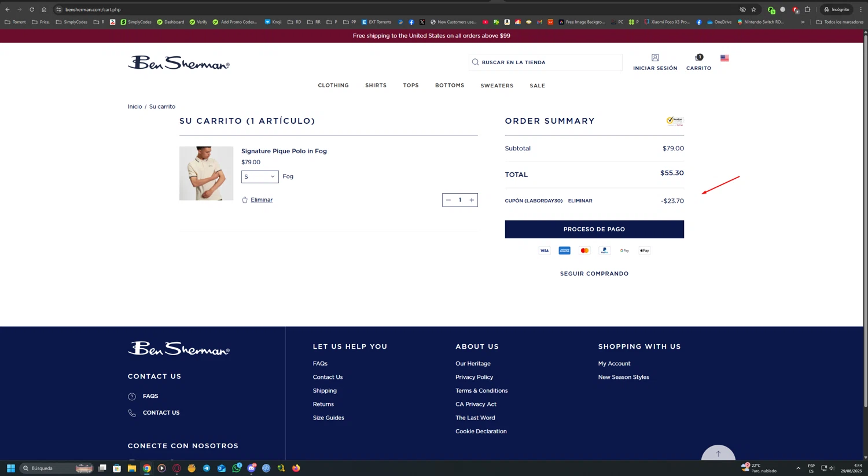868x476 pixels.
Task: Go back using the browser back arrow
Action: coord(8,10)
